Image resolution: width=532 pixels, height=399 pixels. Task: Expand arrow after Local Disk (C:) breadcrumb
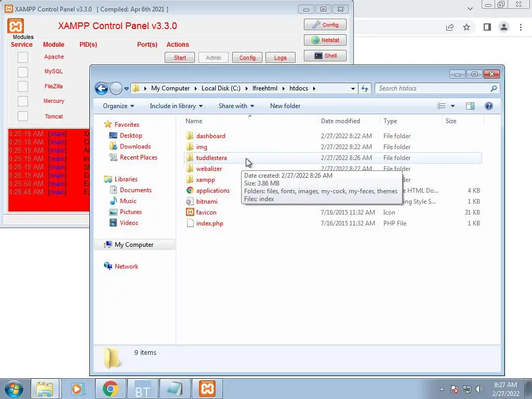pyautogui.click(x=247, y=88)
